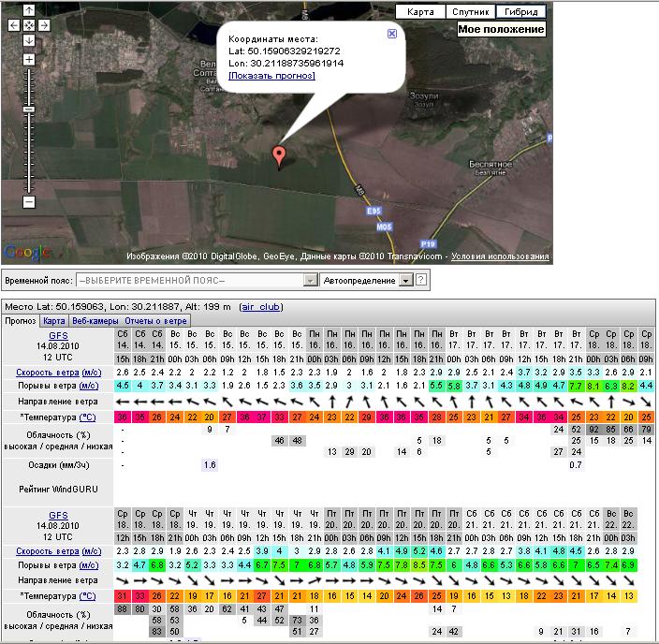Click the red location marker pin
The height and width of the screenshot is (644, 659).
coord(278,155)
